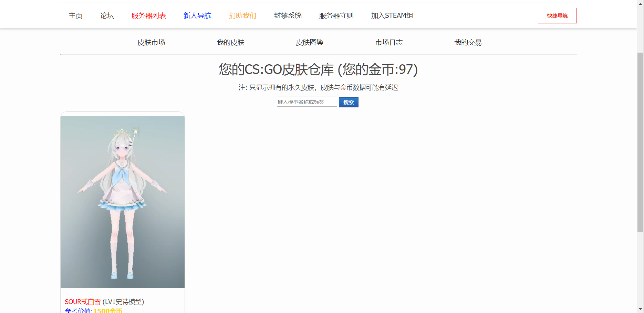644x313 pixels.
Task: Open the 服务器列表 server list
Action: tap(148, 15)
